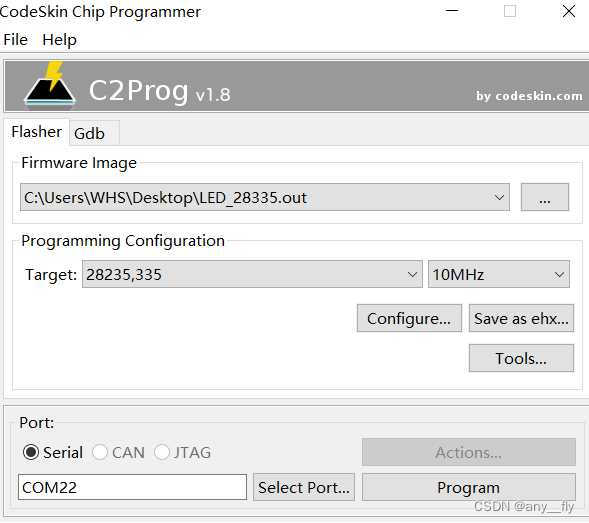Viewport: 589px width, 523px height.
Task: Minimize the CodeSkin Chip Programmer window
Action: [x=452, y=11]
